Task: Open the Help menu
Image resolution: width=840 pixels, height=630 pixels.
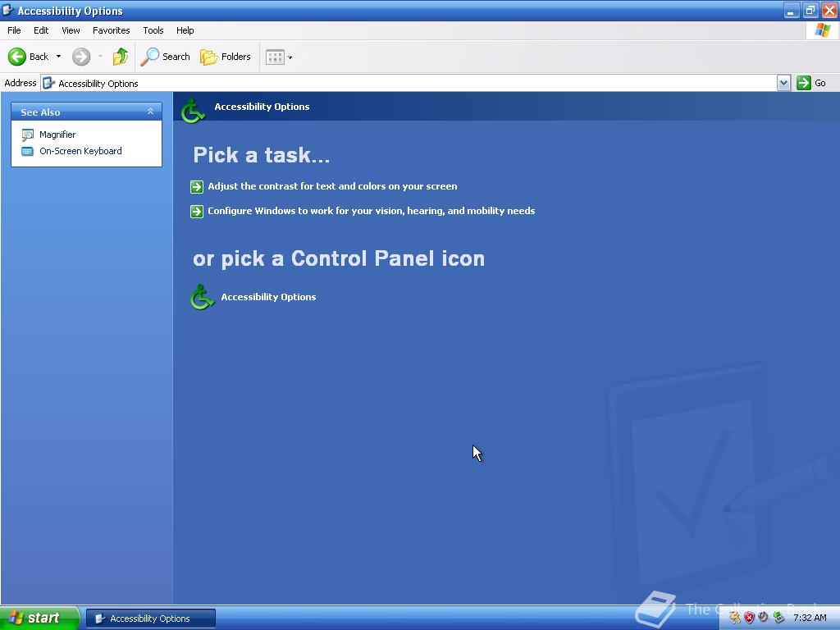Action: pos(185,30)
